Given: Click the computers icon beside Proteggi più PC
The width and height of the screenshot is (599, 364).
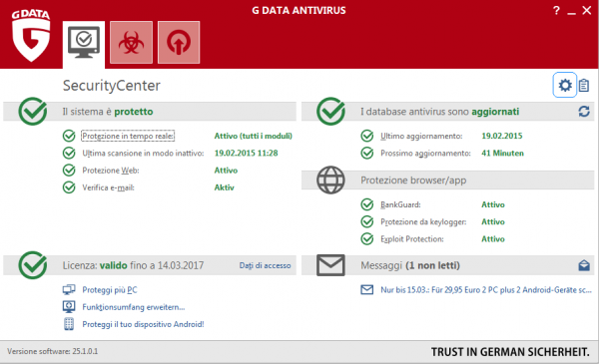Looking at the screenshot, I should tap(69, 290).
